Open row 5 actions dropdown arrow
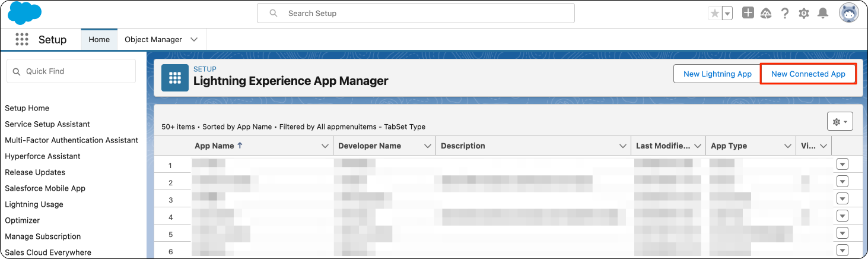 (x=842, y=233)
